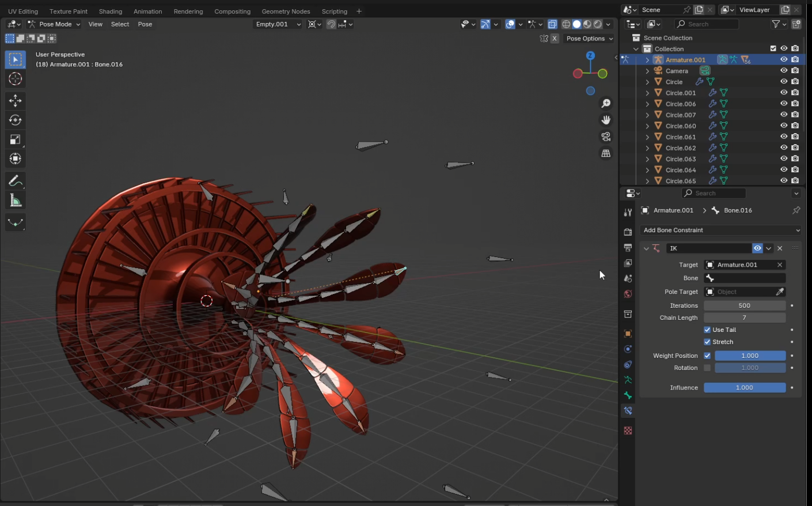This screenshot has height=506, width=812.
Task: Click the Iterations value field
Action: (745, 305)
